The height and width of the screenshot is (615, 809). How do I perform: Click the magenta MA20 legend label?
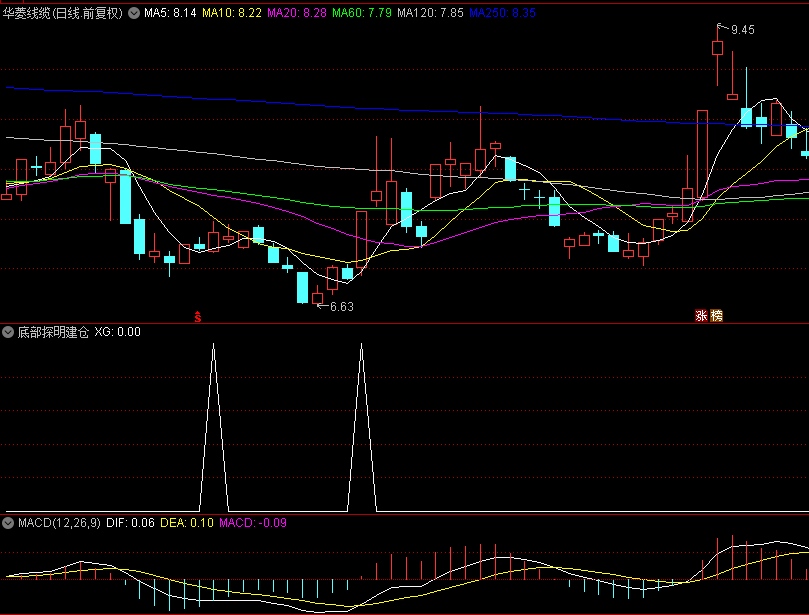coord(297,14)
